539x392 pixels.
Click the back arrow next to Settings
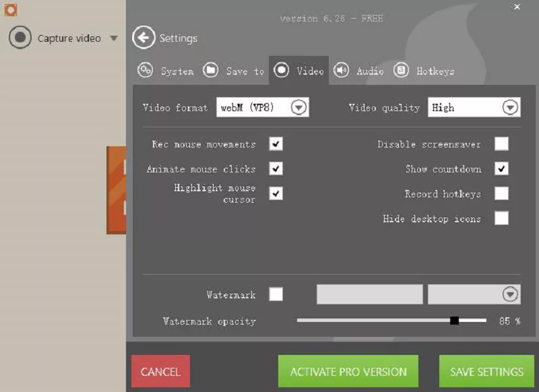[144, 38]
